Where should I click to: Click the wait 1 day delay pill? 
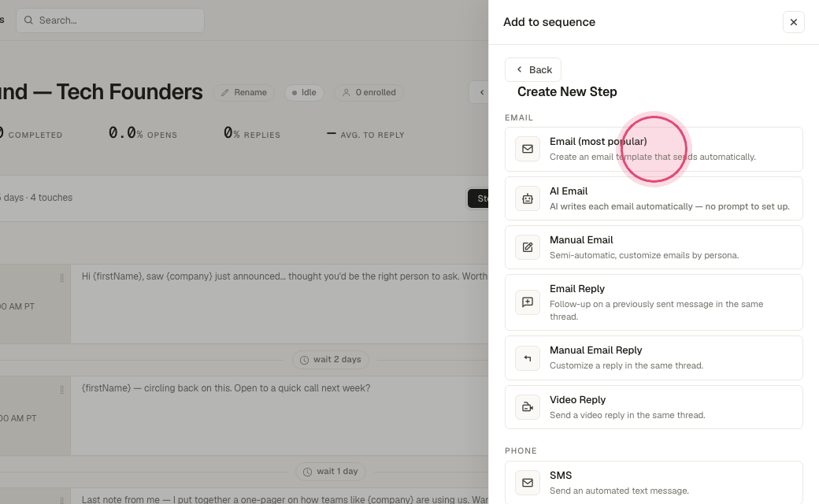pos(331,472)
